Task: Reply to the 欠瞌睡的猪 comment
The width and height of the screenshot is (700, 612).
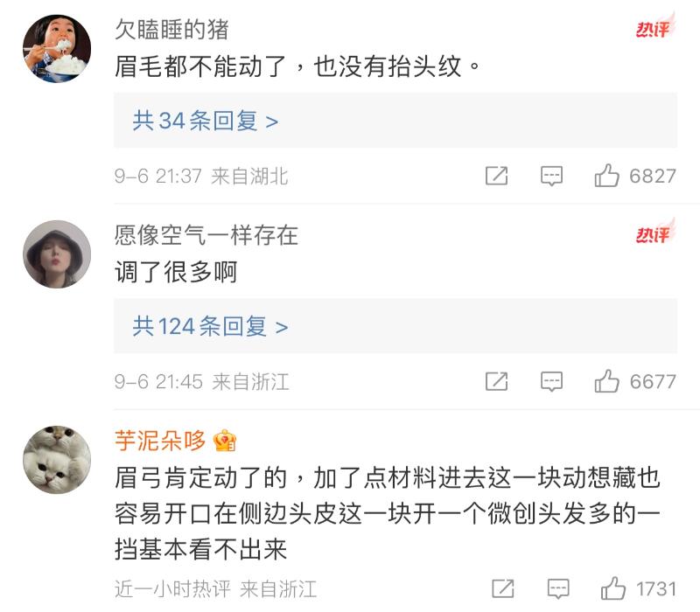Action: click(551, 176)
